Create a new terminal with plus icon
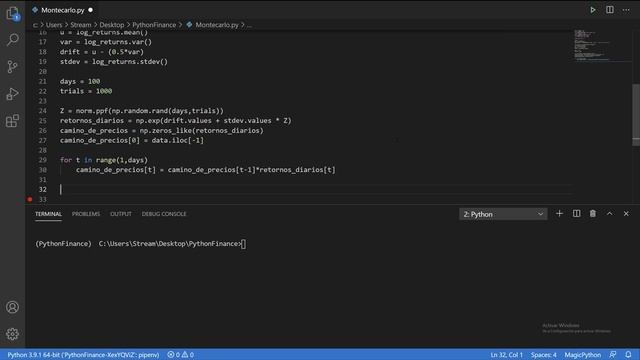Image resolution: width=640 pixels, height=360 pixels. [x=559, y=213]
